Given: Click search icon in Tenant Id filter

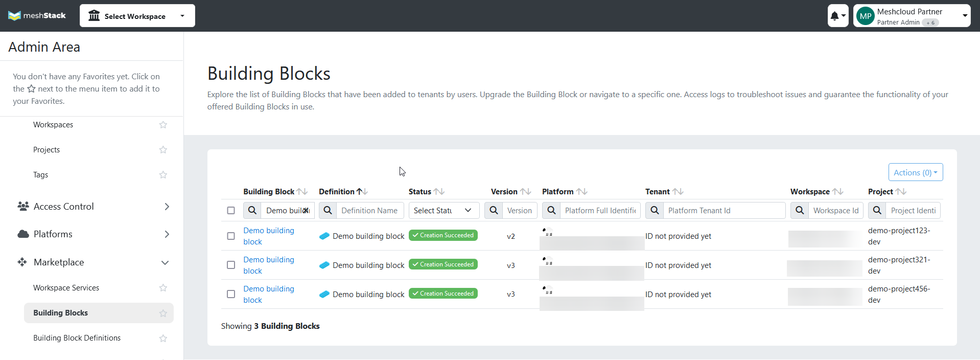Looking at the screenshot, I should click(655, 210).
